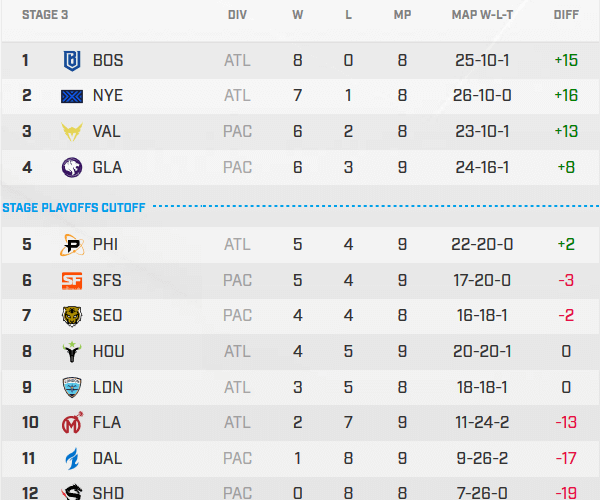
Task: Click the Dallas Fuel flame logo
Action: coord(72,458)
